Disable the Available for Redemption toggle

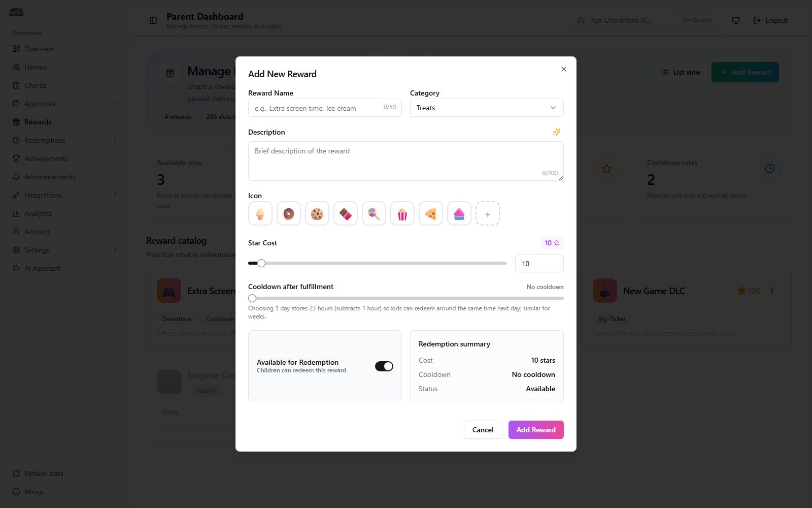(384, 366)
